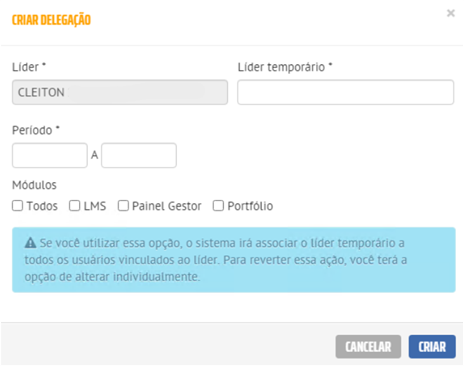Image resolution: width=464 pixels, height=366 pixels.
Task: Click the Líder temporário field label
Action: [281, 67]
